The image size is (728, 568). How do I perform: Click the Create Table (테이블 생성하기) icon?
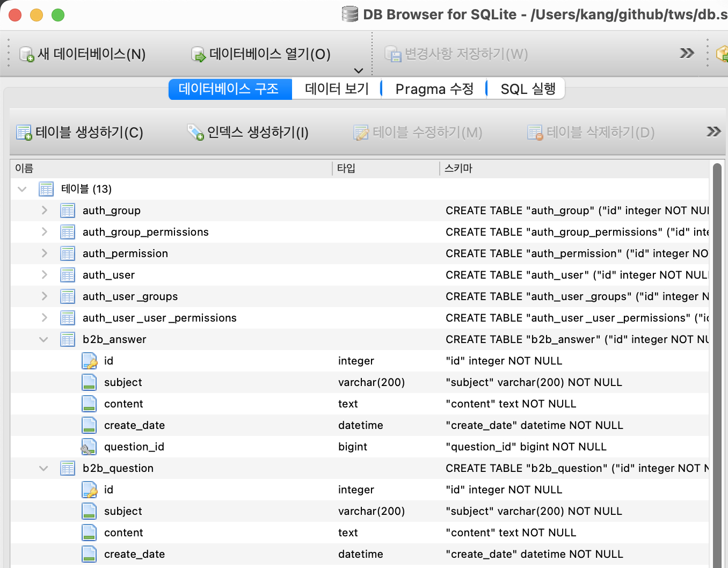pos(24,133)
